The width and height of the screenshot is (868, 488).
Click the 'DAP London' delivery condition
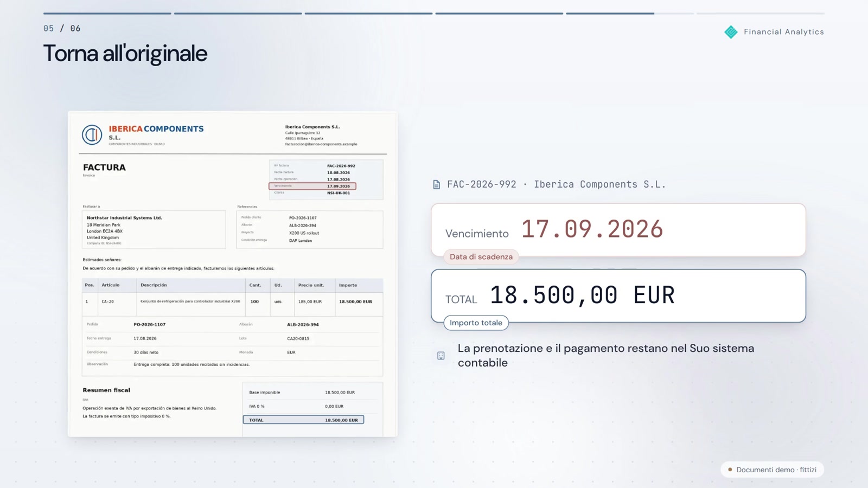(x=301, y=241)
